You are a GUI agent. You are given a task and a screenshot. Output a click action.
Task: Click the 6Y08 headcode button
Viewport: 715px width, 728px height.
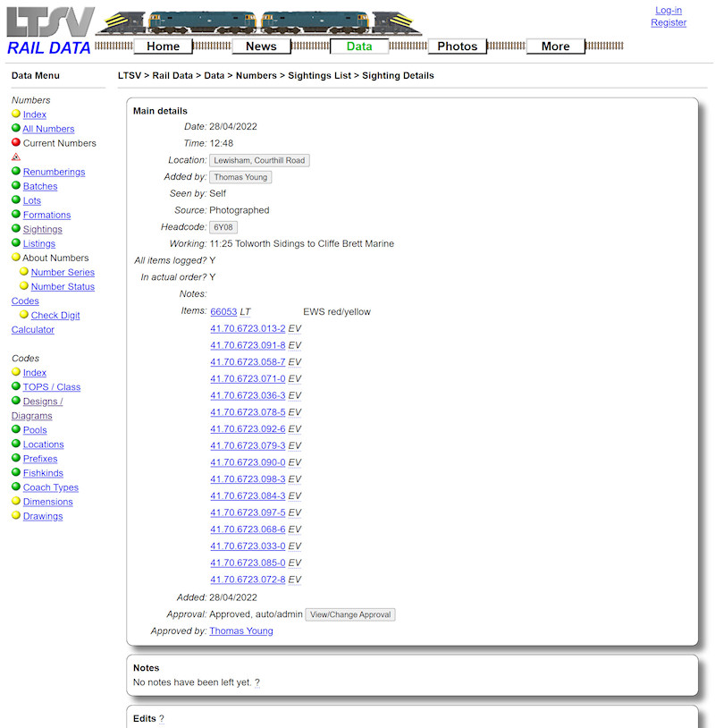coord(223,226)
